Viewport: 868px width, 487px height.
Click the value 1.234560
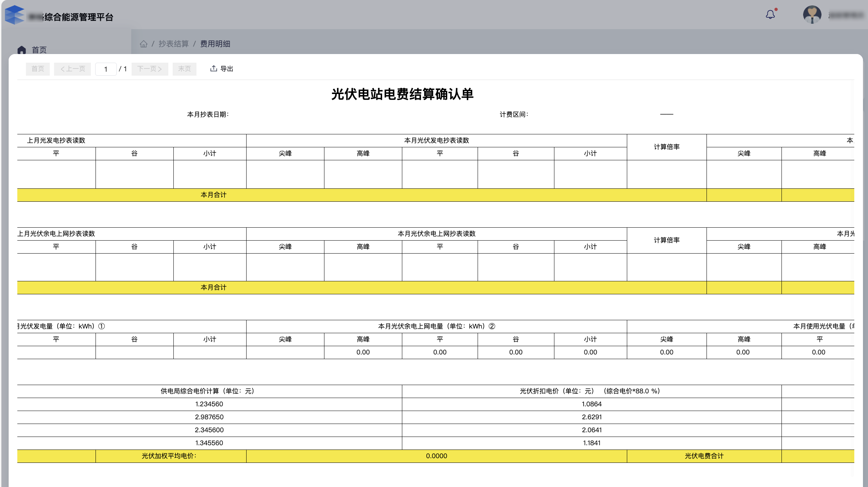point(209,404)
